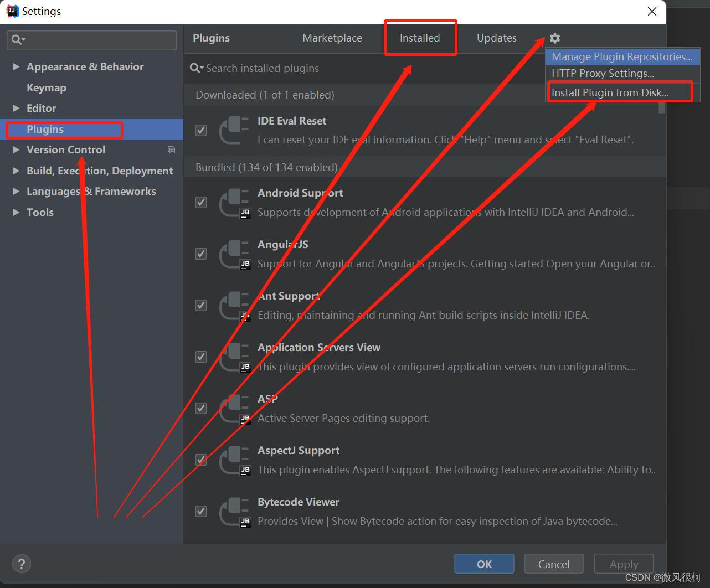Viewport: 710px width, 588px height.
Task: Toggle the Application Servers View checkbox
Action: (x=201, y=357)
